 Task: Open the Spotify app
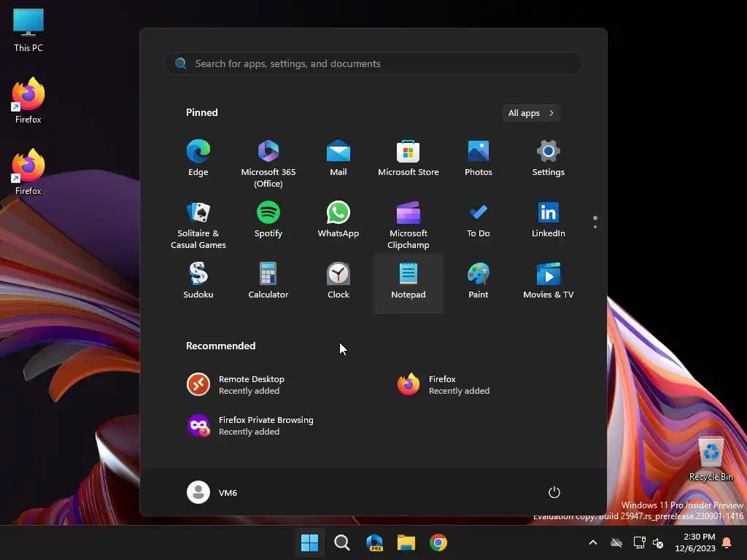(268, 219)
